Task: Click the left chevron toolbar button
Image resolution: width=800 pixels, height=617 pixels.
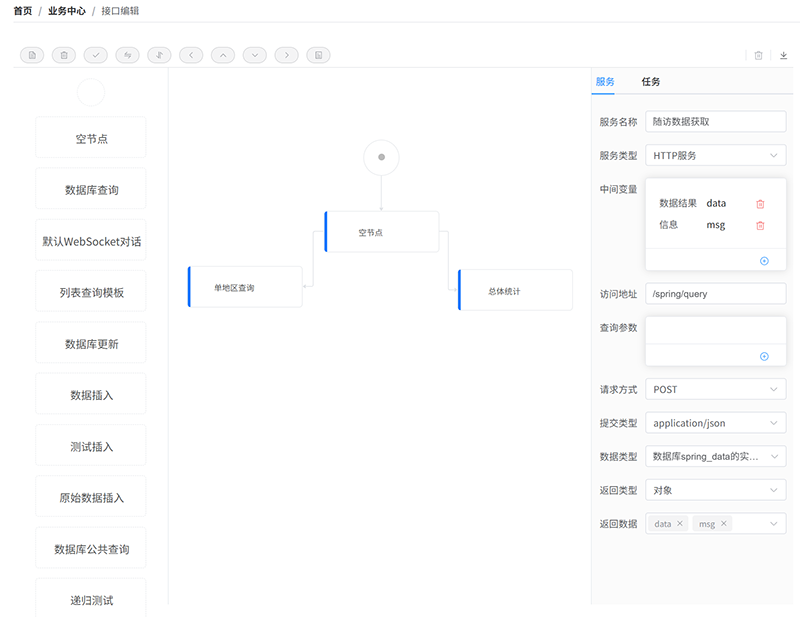Action: coord(191,55)
